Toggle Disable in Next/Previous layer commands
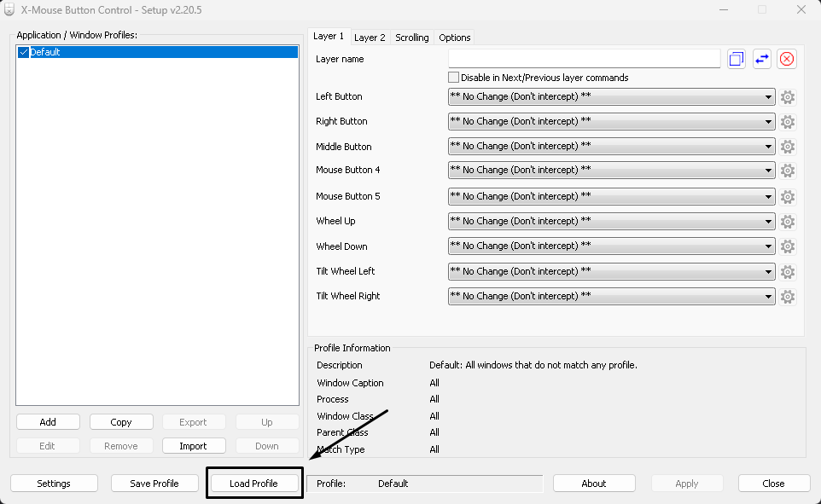The height and width of the screenshot is (504, 821). click(453, 78)
